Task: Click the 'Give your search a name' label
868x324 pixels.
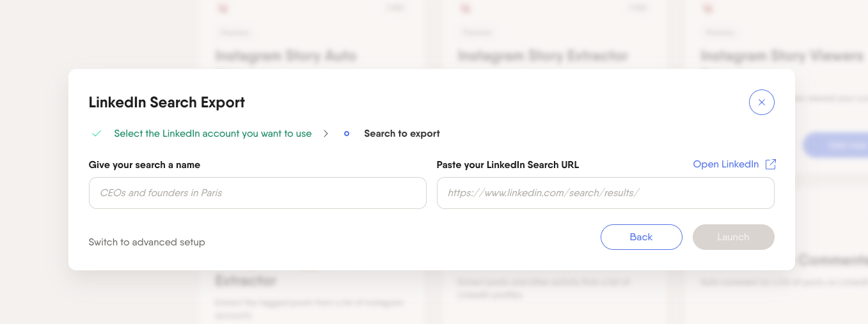Action: click(145, 165)
